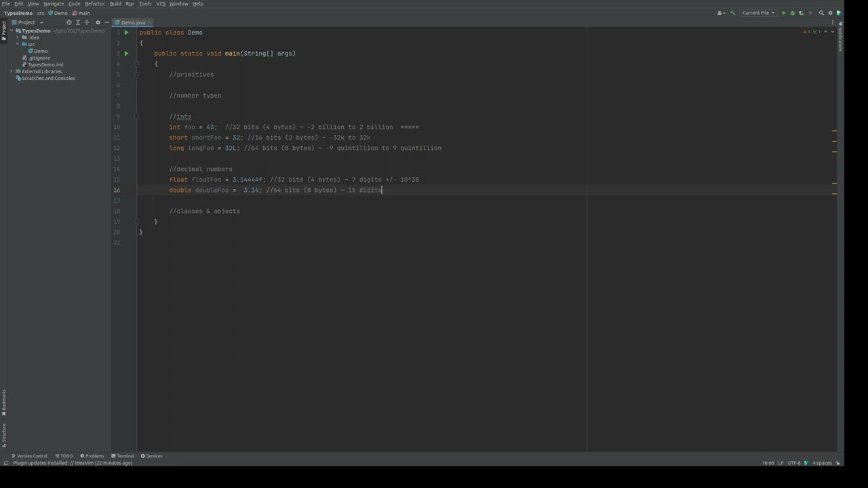Toggle fold marker at line 9 comment
Screen dimensions: 868x488
pos(136,117)
